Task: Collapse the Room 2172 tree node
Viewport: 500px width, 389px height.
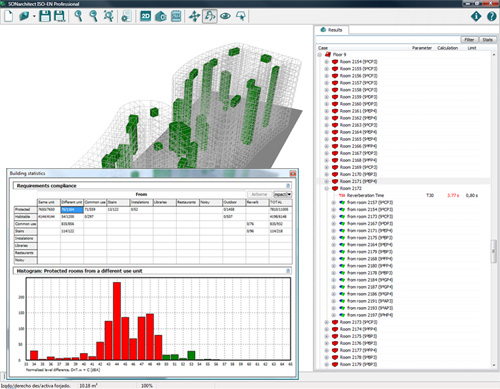Action: pyautogui.click(x=327, y=188)
